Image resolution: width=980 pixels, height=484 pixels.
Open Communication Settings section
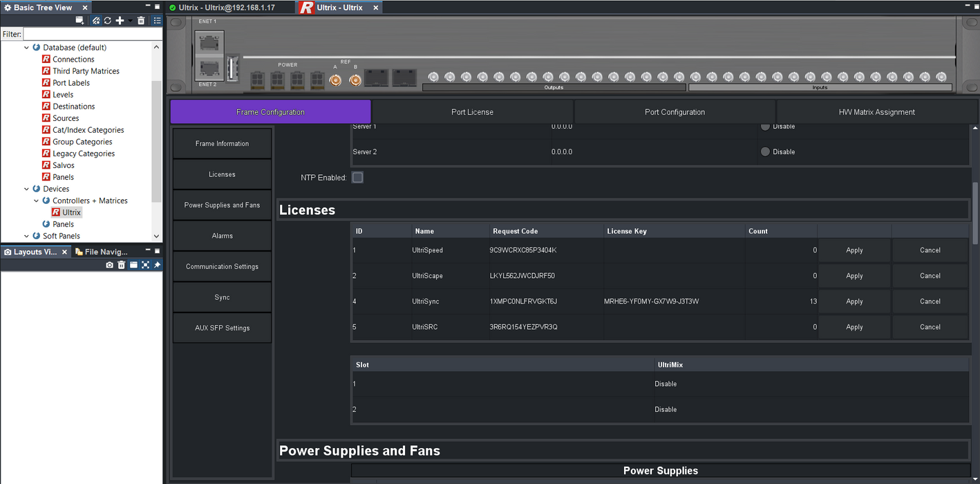222,267
